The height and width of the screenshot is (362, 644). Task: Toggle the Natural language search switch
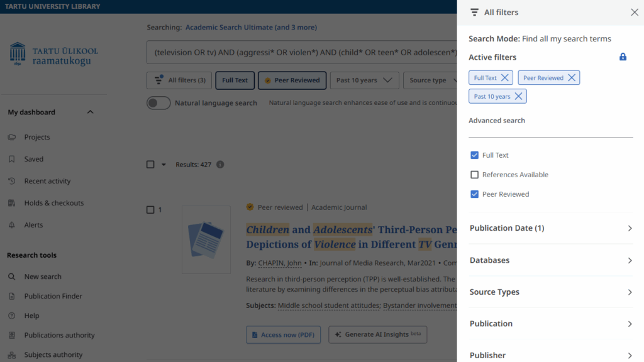tap(158, 103)
